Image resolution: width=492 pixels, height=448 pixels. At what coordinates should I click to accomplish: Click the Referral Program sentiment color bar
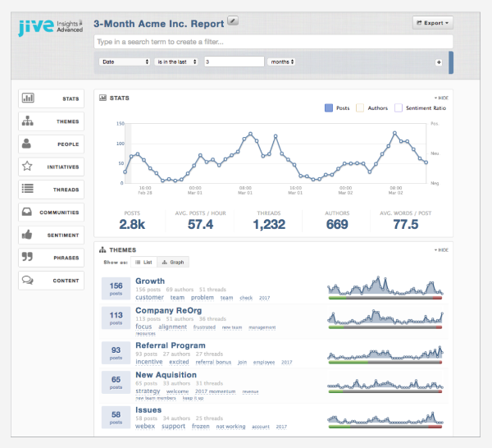pos(385,363)
